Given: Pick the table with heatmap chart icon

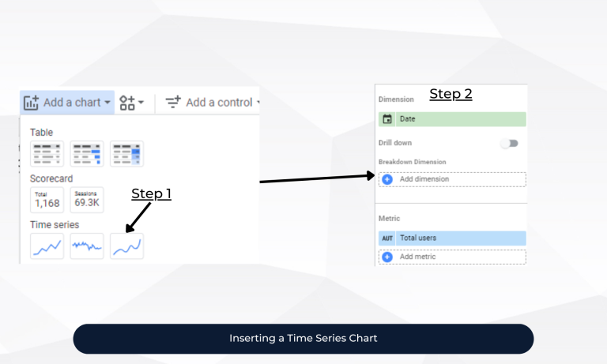Looking at the screenshot, I should pyautogui.click(x=126, y=155).
